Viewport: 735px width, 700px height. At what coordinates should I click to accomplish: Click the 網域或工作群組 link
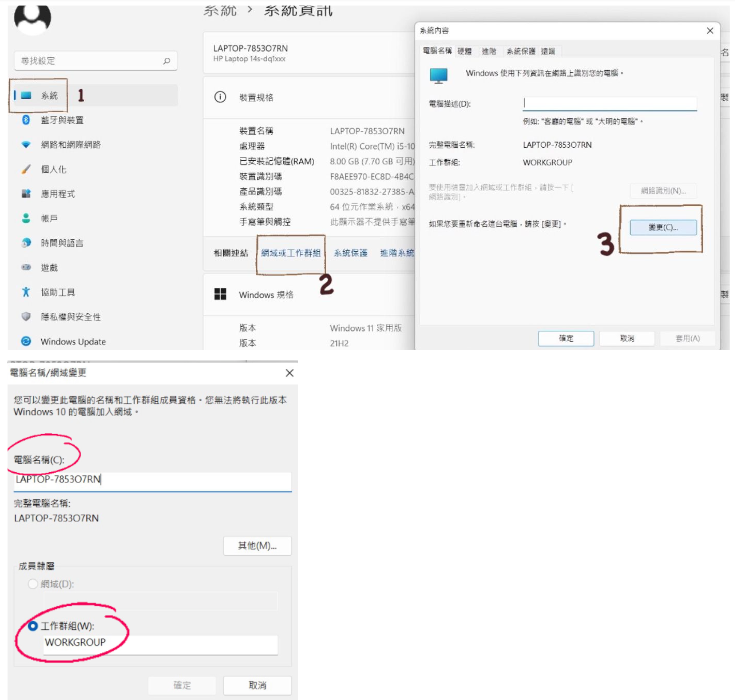(x=291, y=253)
